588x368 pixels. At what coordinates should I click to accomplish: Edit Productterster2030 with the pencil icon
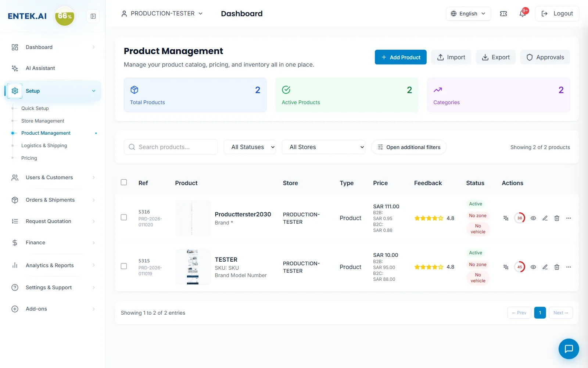tap(545, 218)
